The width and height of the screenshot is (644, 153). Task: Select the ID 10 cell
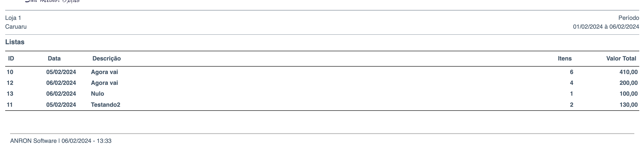coord(10,72)
